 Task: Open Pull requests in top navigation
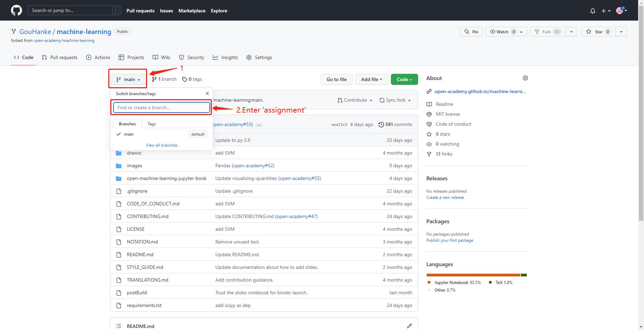[140, 11]
